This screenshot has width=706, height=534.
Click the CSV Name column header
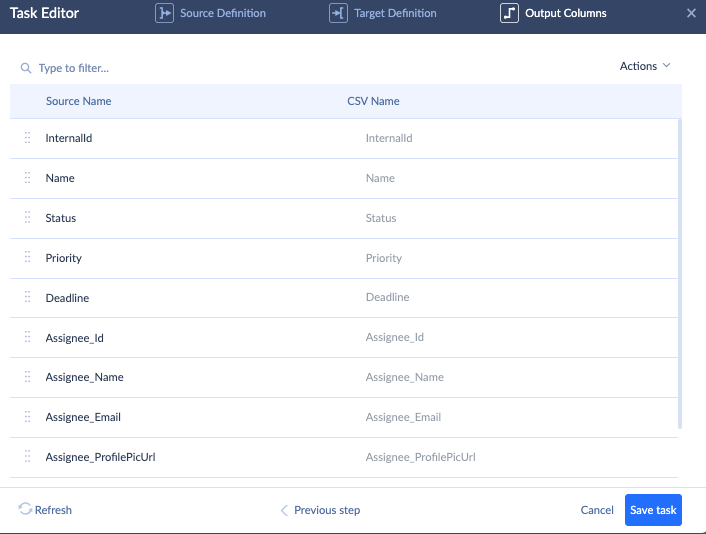click(373, 101)
